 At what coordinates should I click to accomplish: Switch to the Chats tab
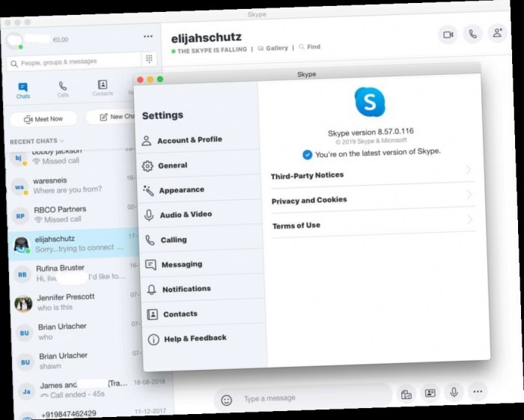(x=22, y=91)
